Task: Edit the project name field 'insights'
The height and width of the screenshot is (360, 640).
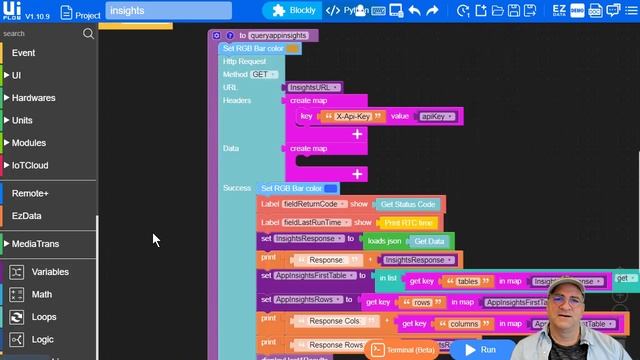Action: (169, 11)
